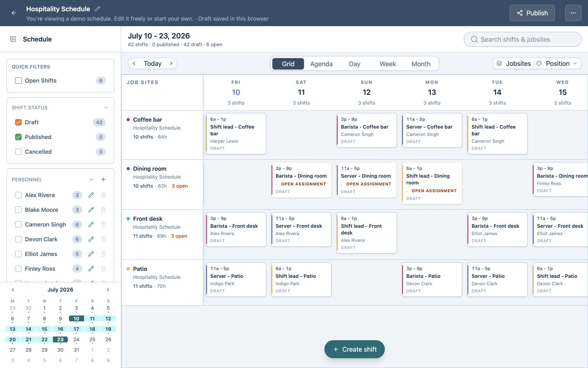The image size is (588, 368).
Task: Show previous month in mini calendar
Action: (x=13, y=289)
